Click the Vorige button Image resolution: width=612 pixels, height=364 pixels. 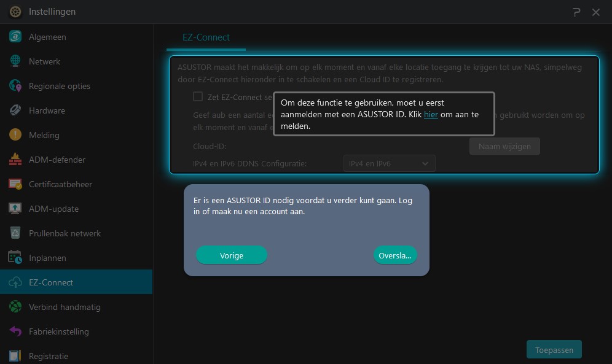tap(232, 255)
